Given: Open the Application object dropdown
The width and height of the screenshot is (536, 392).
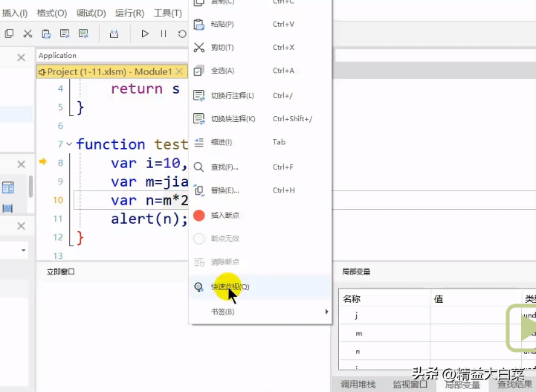Looking at the screenshot, I should tap(112, 55).
